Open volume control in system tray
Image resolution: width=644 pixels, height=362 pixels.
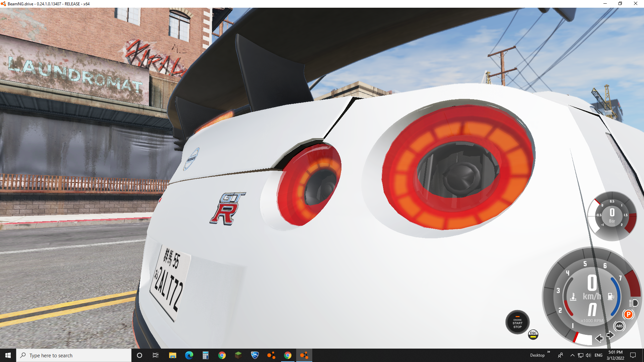pos(588,355)
